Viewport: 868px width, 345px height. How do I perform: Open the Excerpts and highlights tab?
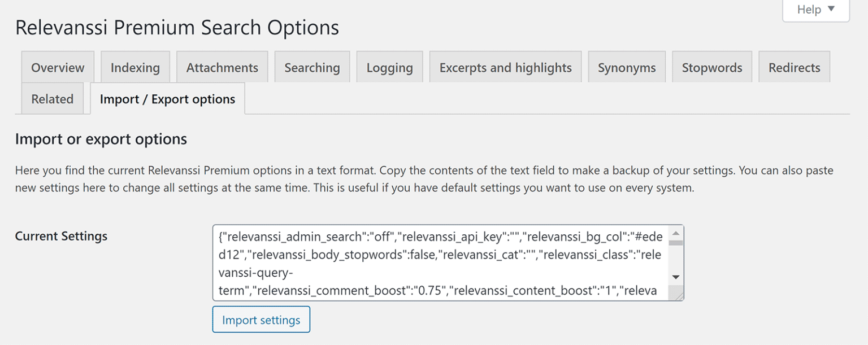pyautogui.click(x=505, y=67)
